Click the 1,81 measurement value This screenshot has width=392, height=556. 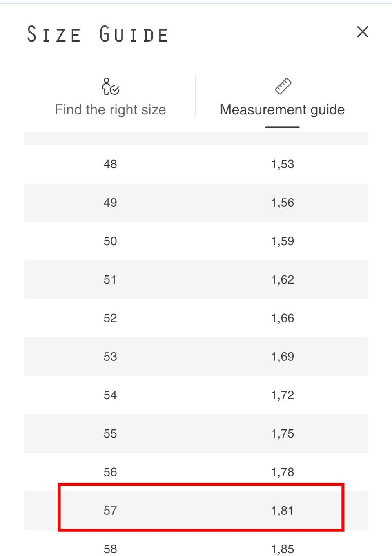[x=282, y=511]
